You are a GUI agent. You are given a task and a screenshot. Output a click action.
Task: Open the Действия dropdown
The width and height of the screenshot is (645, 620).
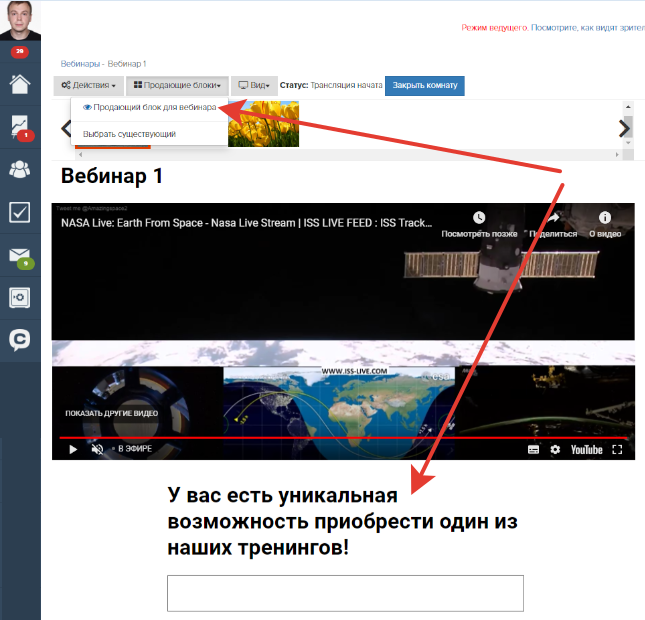tap(88, 86)
